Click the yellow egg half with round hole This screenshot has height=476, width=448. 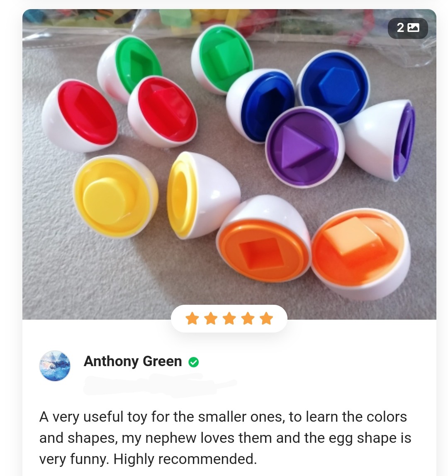pyautogui.click(x=204, y=196)
